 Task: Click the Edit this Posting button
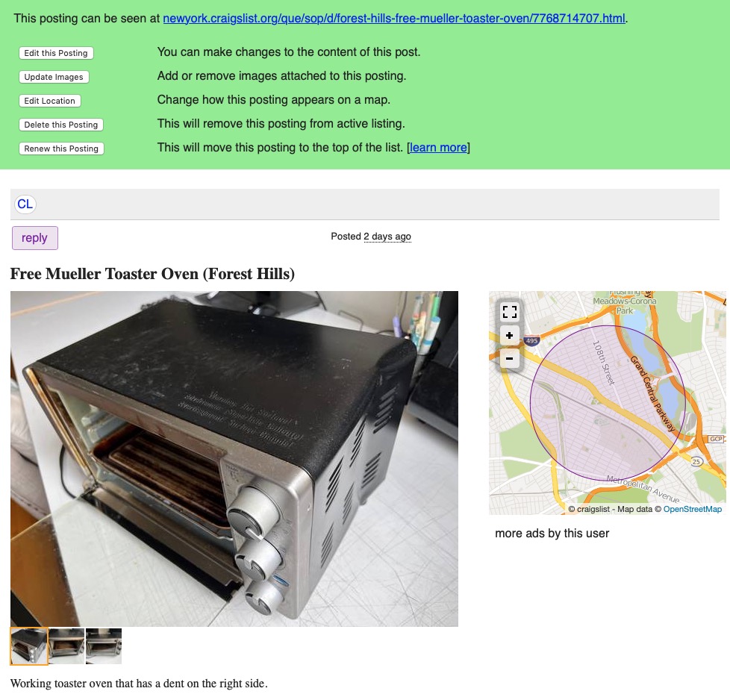tap(56, 53)
